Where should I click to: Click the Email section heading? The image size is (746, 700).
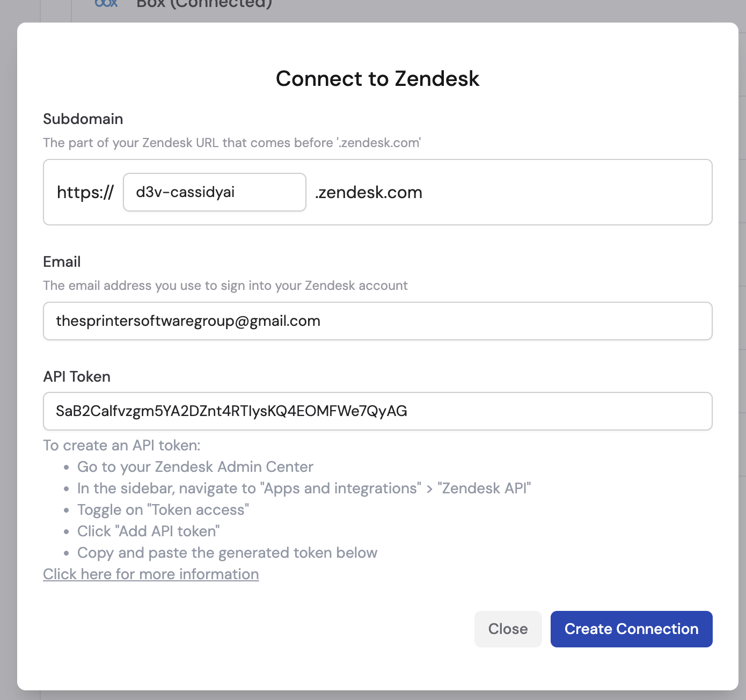[x=62, y=261]
